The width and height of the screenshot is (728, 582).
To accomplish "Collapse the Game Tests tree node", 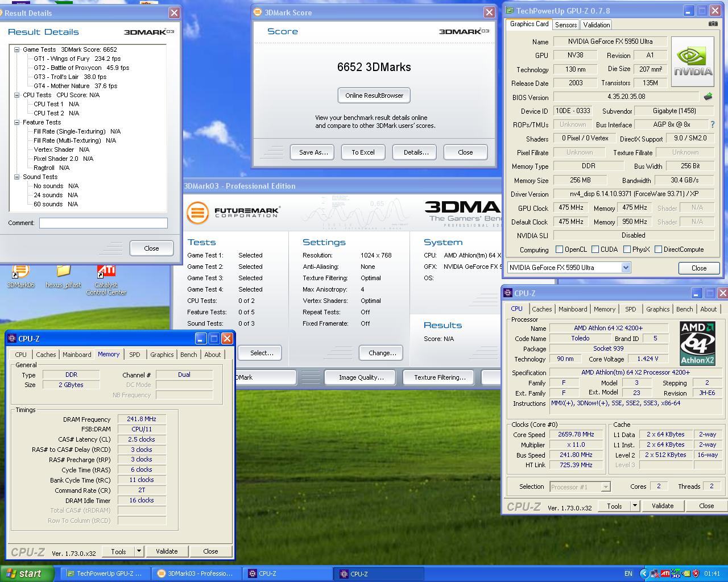I will pyautogui.click(x=16, y=49).
